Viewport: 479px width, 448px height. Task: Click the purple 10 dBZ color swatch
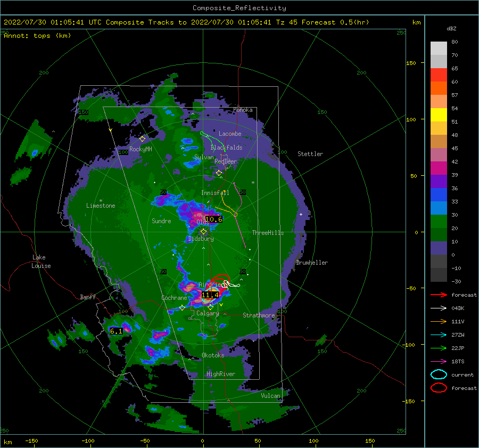(x=439, y=248)
